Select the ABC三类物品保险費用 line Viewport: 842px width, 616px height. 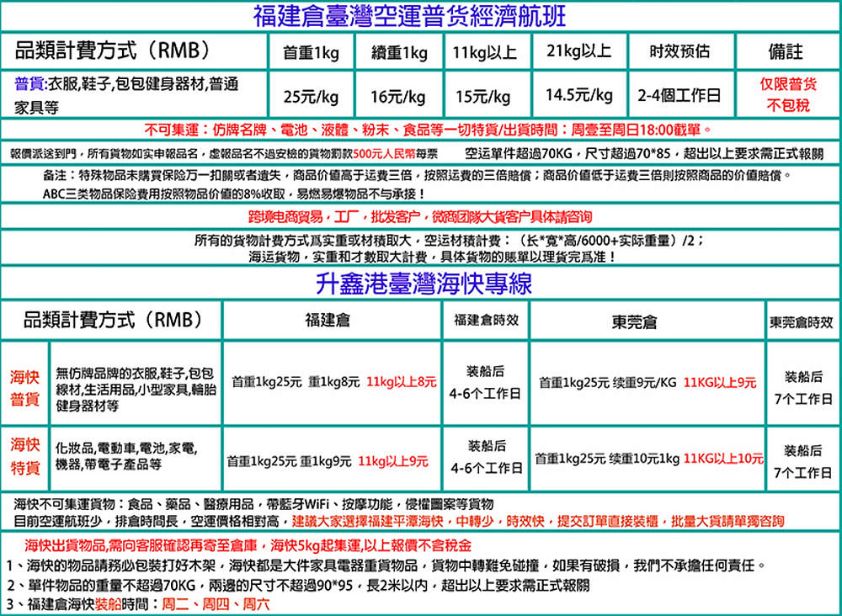(234, 194)
